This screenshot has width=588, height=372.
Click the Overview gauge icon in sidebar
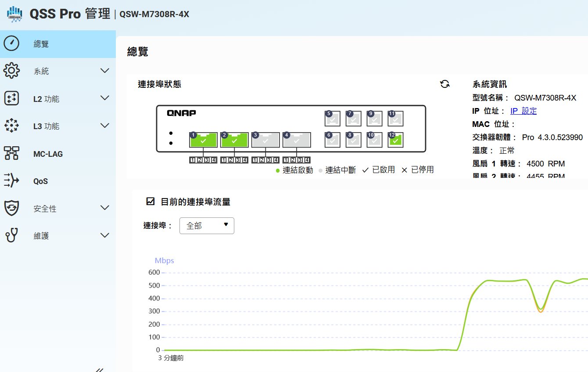[11, 43]
